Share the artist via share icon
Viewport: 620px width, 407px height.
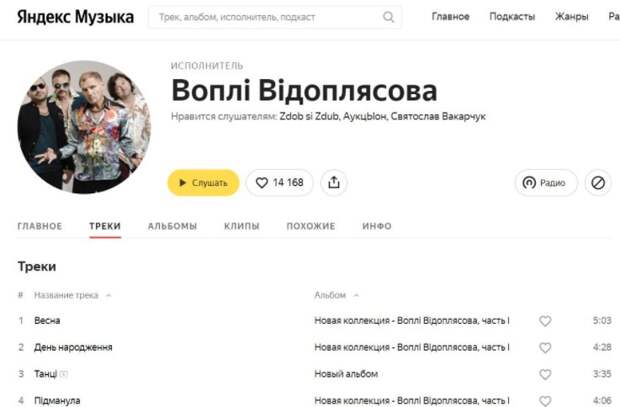point(334,183)
